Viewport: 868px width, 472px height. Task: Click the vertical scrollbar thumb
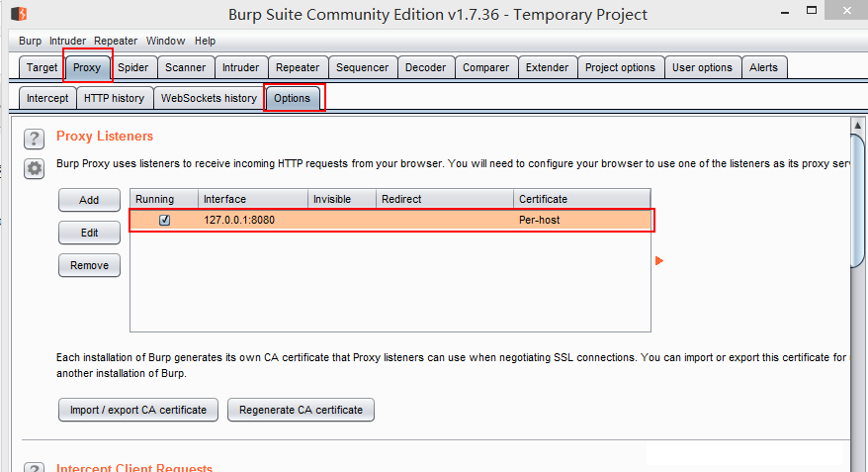click(857, 201)
